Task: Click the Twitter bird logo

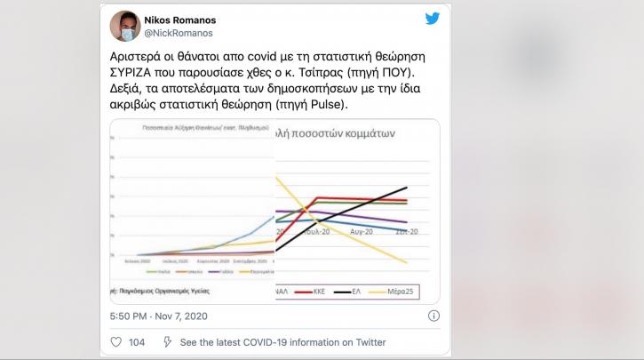Action: click(432, 19)
